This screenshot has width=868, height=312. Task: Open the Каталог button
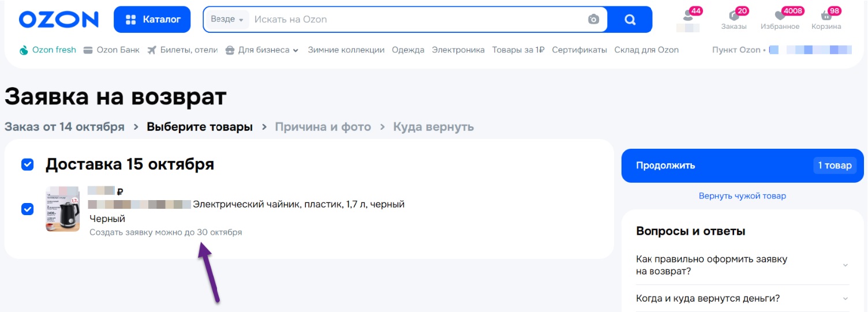(152, 20)
